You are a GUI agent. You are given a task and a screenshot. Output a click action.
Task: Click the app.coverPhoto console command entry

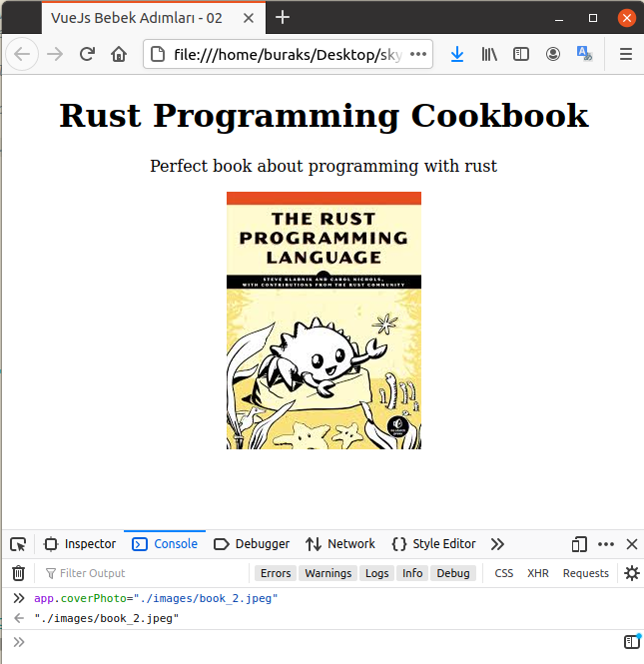(x=156, y=598)
